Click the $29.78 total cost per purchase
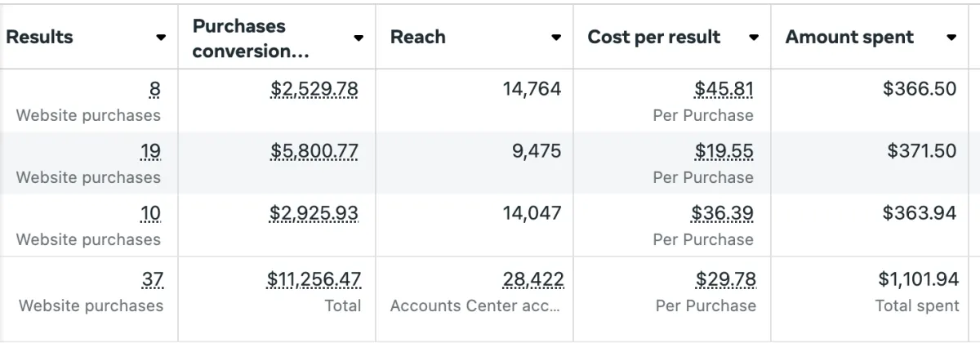The image size is (980, 343). 725,279
